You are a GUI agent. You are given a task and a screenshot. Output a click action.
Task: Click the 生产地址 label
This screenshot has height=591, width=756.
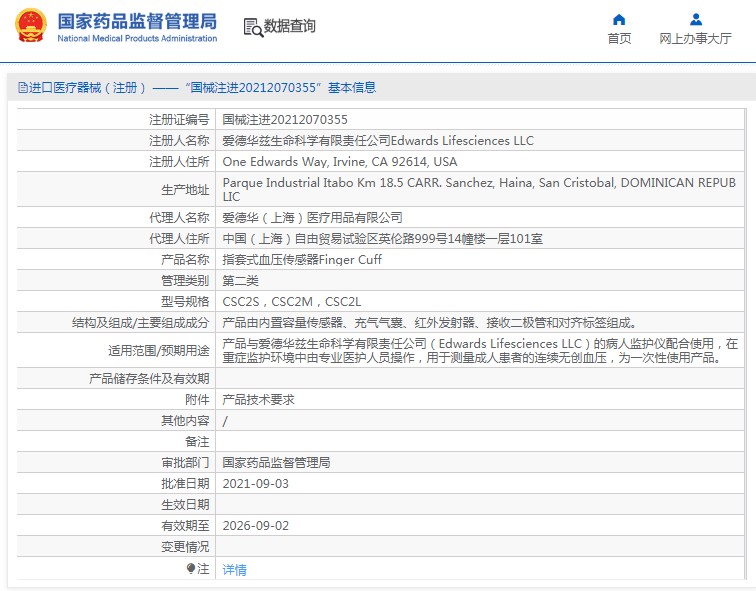pos(185,190)
